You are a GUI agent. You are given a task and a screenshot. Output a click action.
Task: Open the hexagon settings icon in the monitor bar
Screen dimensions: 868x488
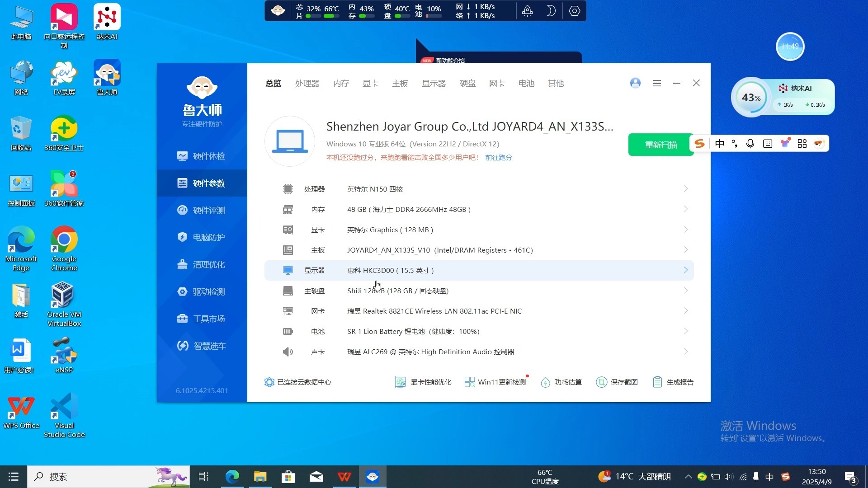pyautogui.click(x=574, y=11)
